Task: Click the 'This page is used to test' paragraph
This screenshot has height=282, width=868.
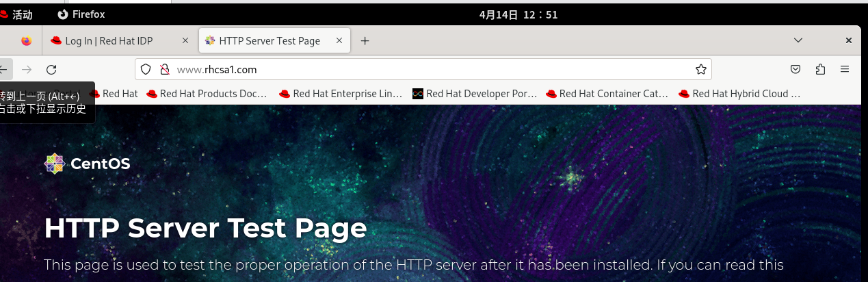Action: pyautogui.click(x=413, y=265)
